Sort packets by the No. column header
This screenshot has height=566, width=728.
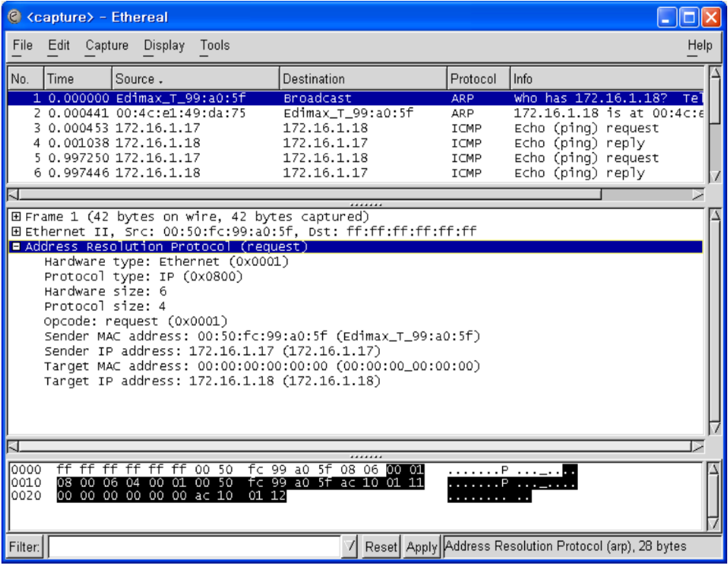(x=25, y=78)
